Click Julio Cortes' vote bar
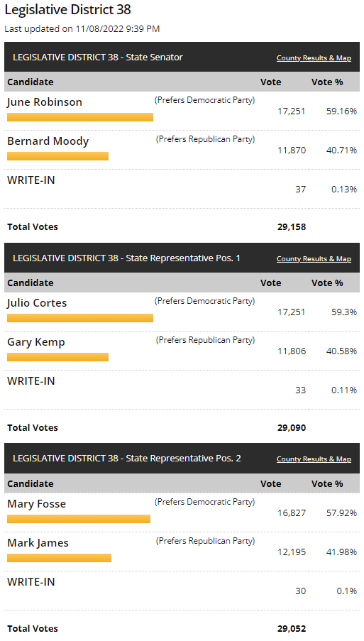 (x=80, y=318)
